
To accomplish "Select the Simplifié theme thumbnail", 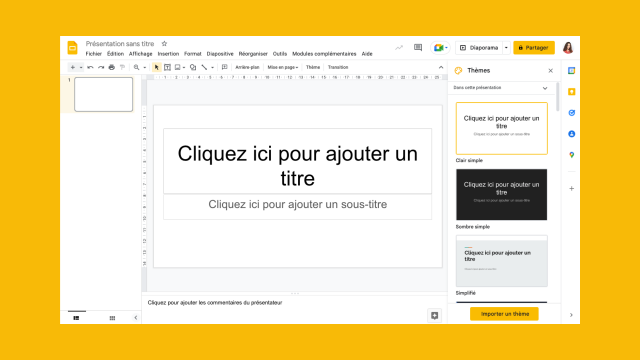I will (x=502, y=261).
